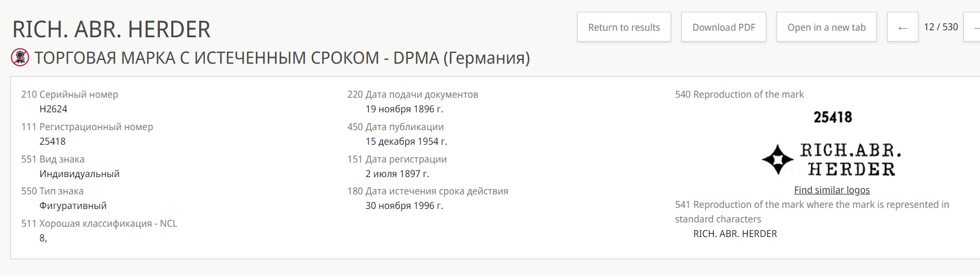Go to next record with right arrow

(x=976, y=28)
